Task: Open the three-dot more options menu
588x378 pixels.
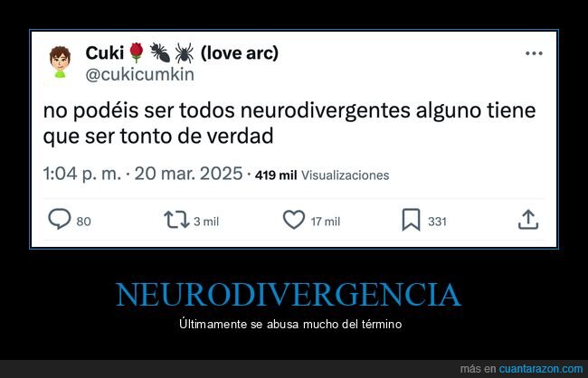Action: point(534,53)
